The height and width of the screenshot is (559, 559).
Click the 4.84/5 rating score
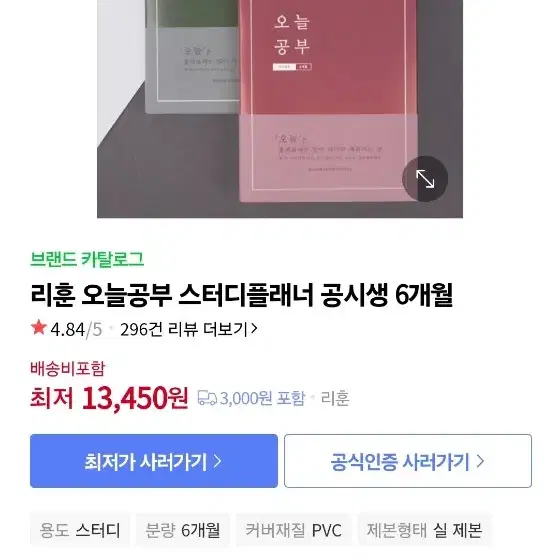[x=76, y=329]
